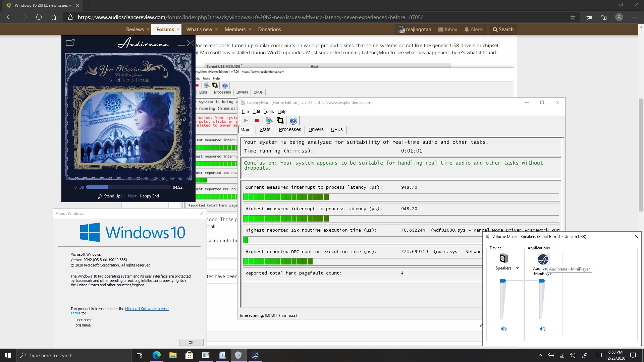
Task: Open majingotan user account menu
Action: [x=415, y=29]
